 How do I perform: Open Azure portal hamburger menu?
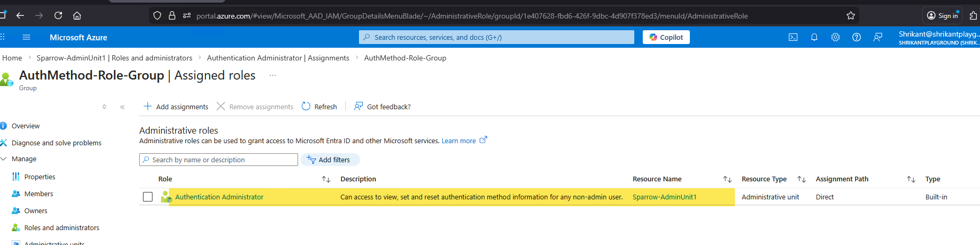click(26, 37)
